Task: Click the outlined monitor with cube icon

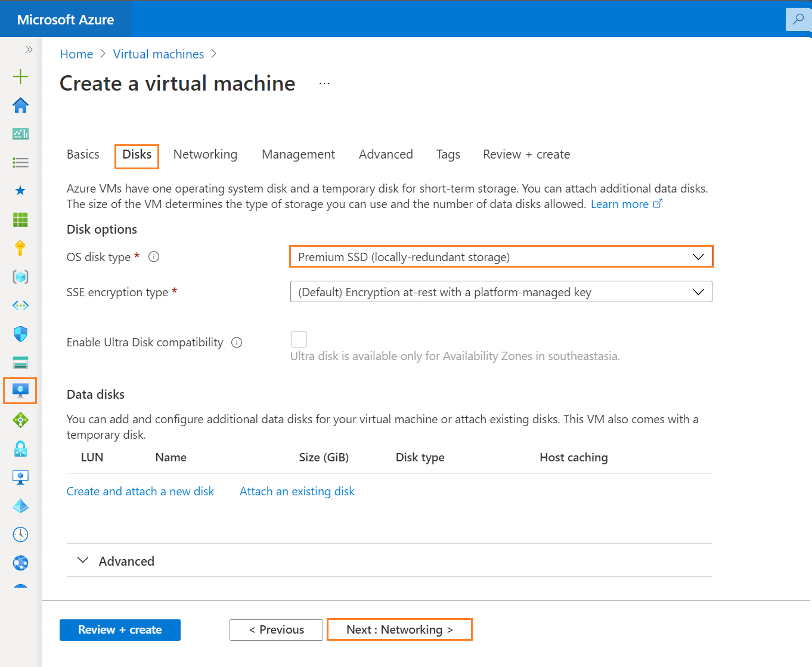Action: tap(20, 477)
